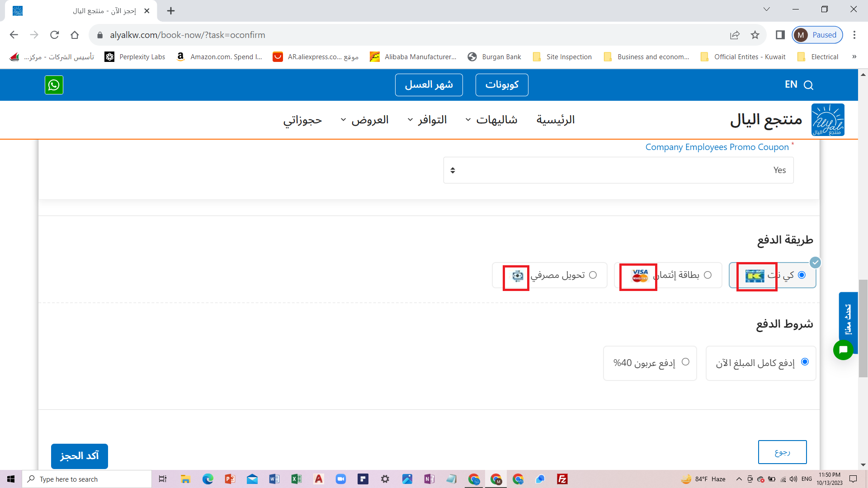868x488 pixels.
Task: Click the Alyal resort logo
Action: click(x=828, y=120)
